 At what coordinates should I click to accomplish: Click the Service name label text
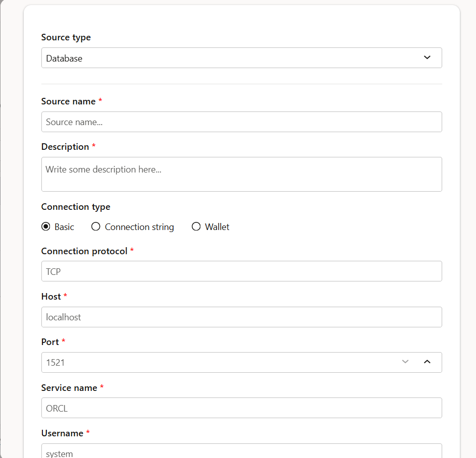[69, 388]
